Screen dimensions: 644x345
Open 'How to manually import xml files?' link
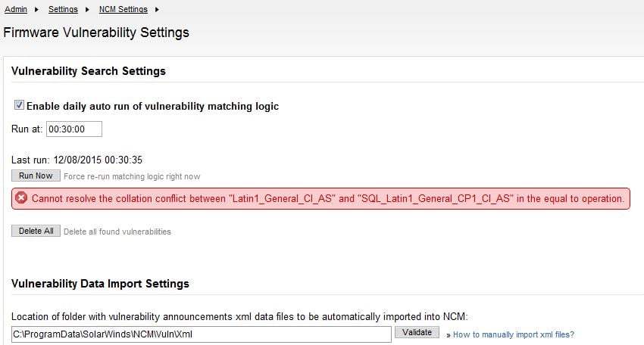(x=513, y=334)
